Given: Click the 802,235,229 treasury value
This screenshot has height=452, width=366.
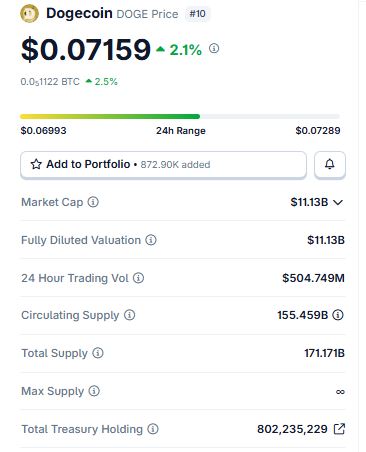Looking at the screenshot, I should (x=292, y=429).
